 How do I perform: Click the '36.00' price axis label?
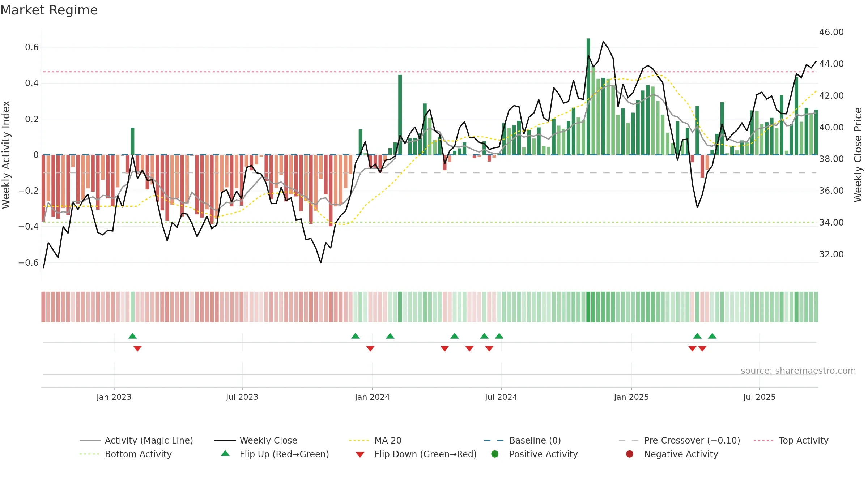[831, 191]
